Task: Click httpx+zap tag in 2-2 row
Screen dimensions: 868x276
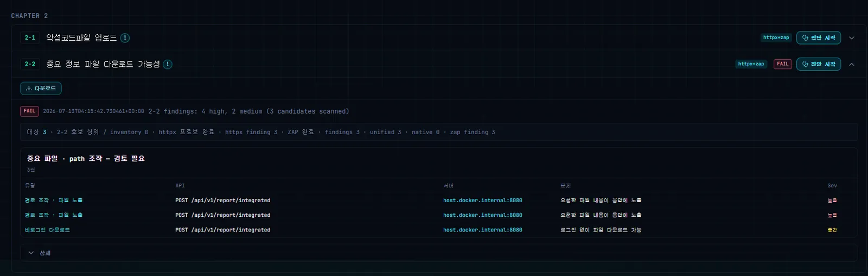Action: pyautogui.click(x=751, y=64)
